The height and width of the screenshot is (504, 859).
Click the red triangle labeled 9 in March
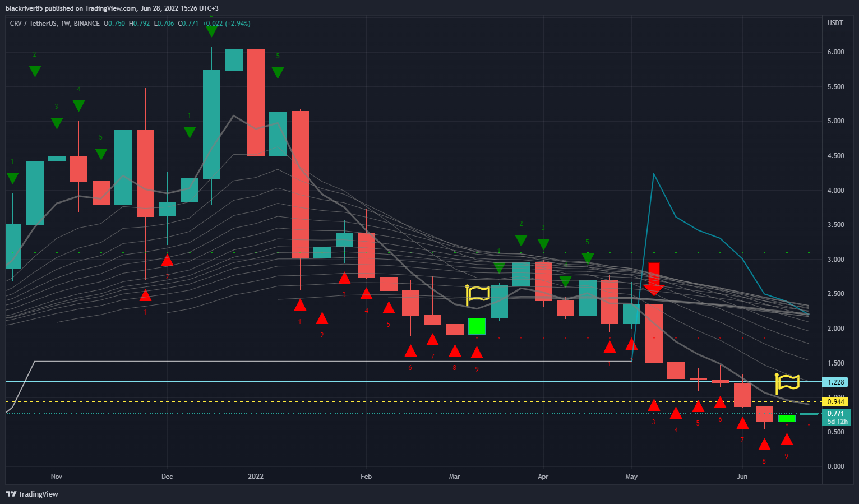[x=477, y=353]
